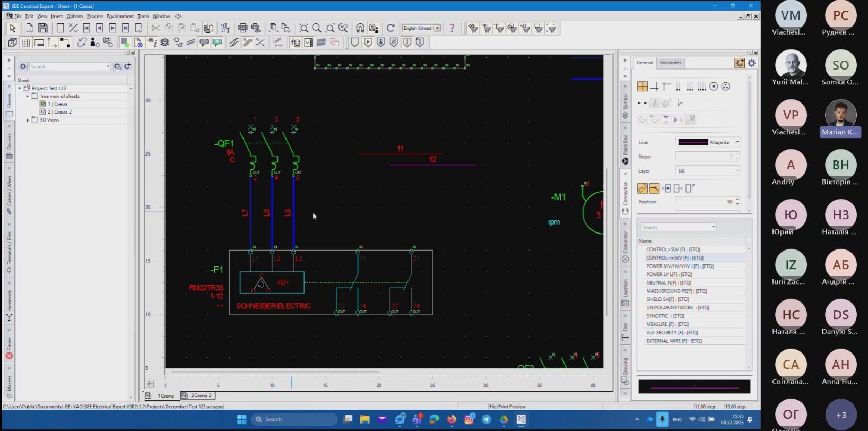Select the three-wire connection icon

690,87
